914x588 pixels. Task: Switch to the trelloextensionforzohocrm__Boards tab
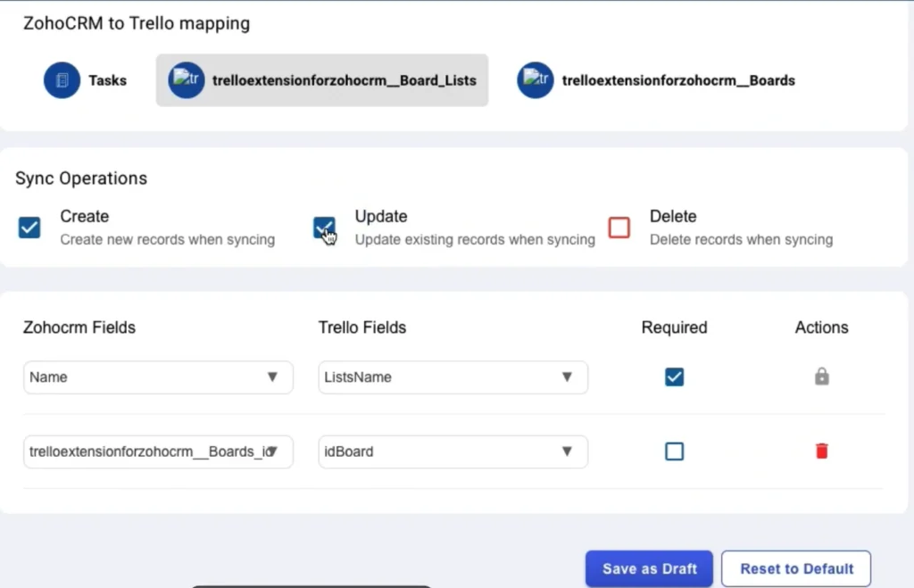point(656,79)
